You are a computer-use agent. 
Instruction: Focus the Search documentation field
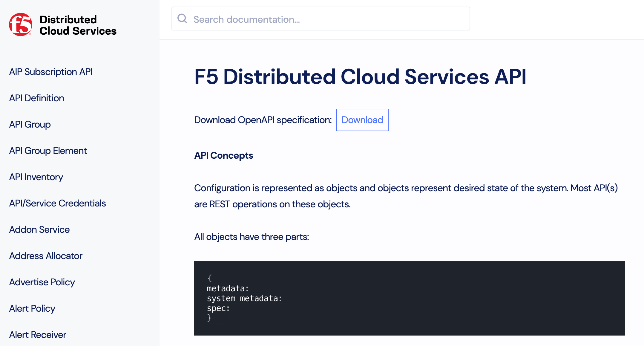326,19
